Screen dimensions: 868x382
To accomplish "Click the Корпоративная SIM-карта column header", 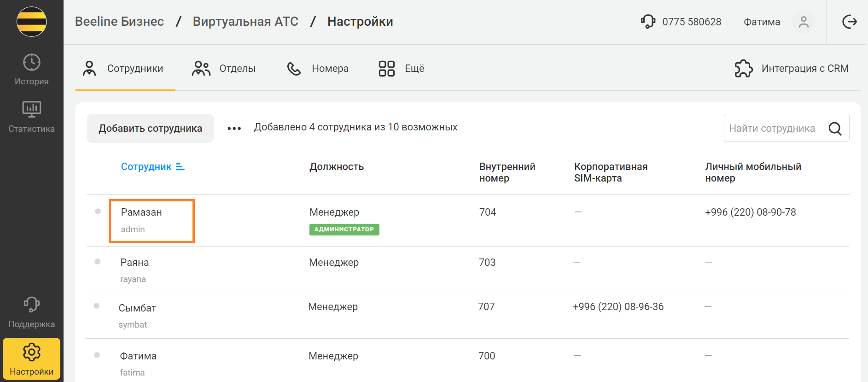I will coord(611,172).
